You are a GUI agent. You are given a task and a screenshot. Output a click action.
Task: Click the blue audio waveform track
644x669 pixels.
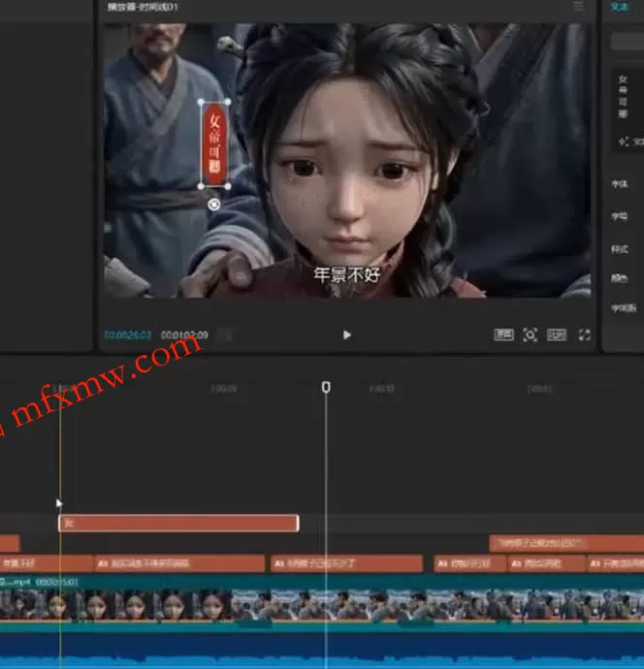[322, 651]
